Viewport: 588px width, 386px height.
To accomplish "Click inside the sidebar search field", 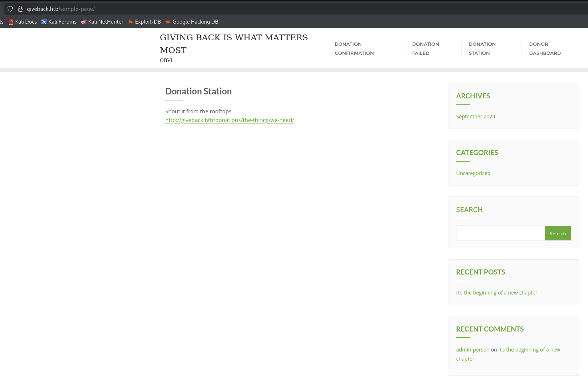I will tap(500, 233).
